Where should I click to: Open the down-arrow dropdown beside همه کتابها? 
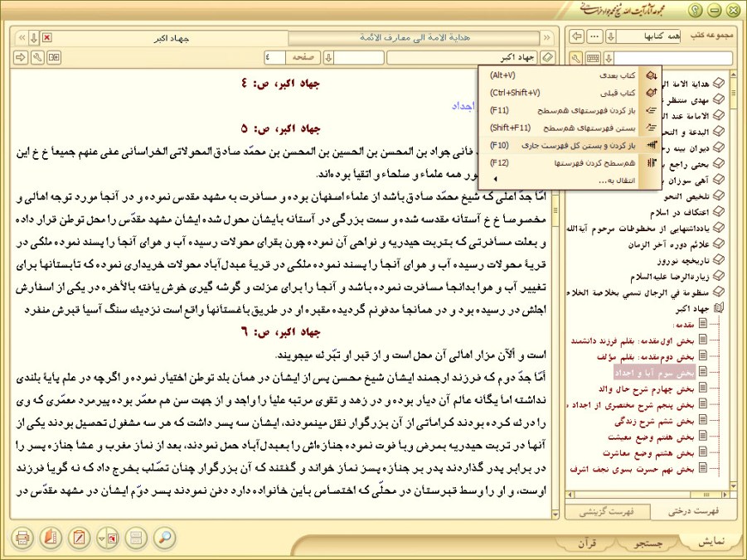point(611,36)
